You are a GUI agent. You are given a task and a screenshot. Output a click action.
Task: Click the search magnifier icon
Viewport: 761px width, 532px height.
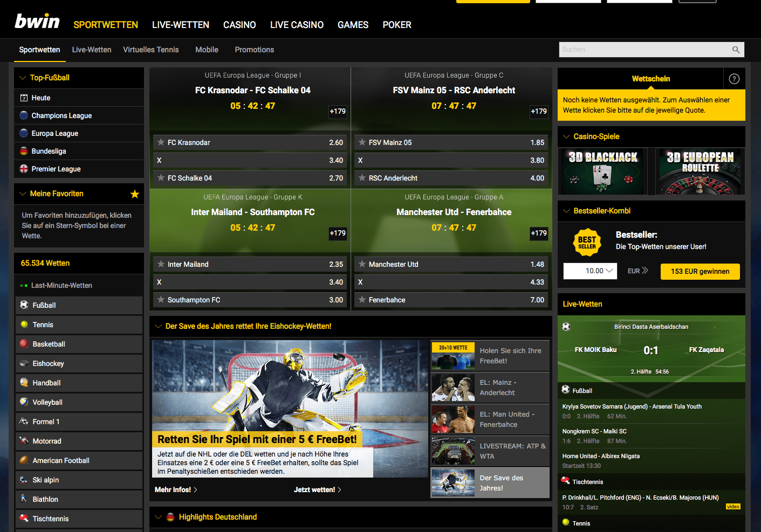736,50
